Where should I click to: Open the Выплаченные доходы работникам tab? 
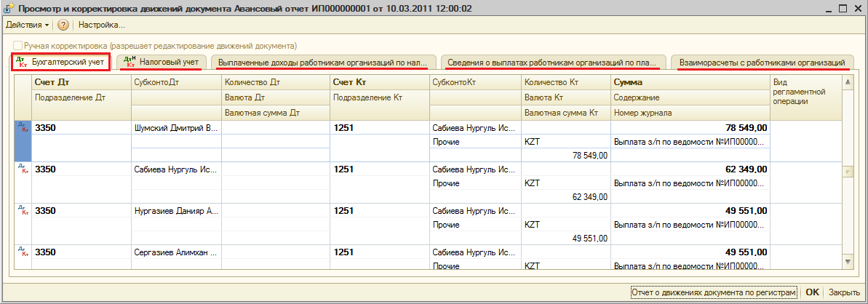323,63
